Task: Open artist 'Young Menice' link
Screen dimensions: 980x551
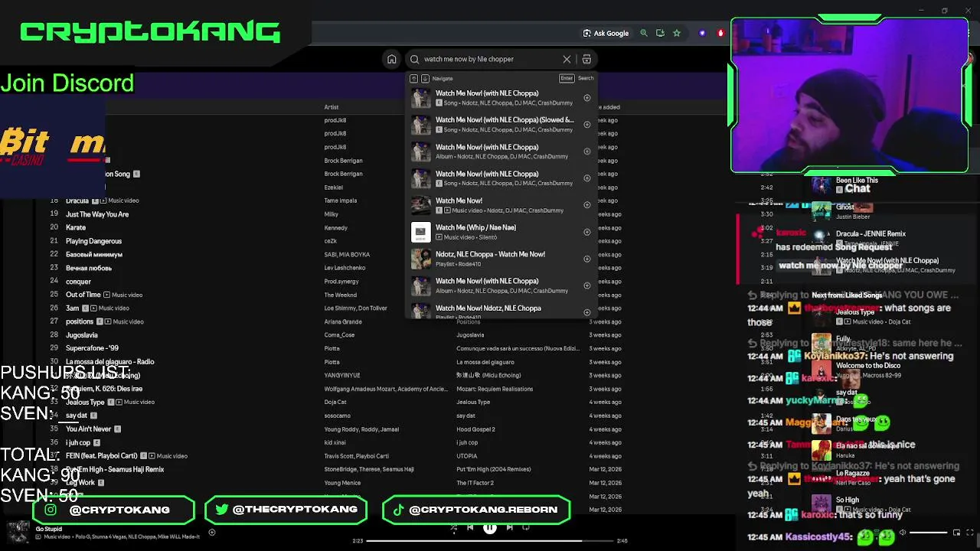Action: coord(341,483)
